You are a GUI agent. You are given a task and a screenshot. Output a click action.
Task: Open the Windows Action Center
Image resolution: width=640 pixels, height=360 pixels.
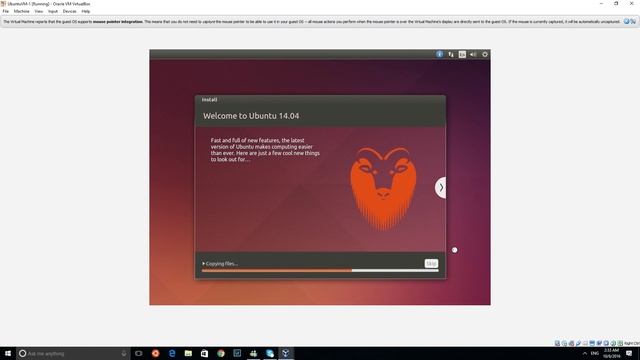coord(629,353)
